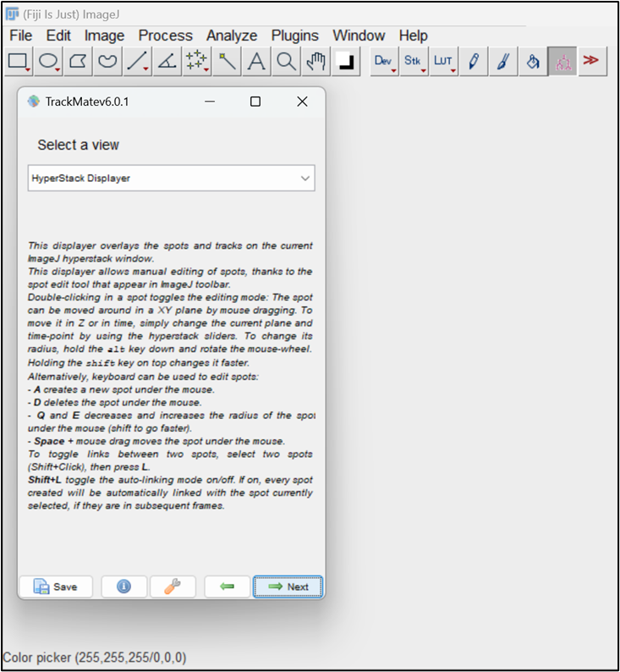
Task: Select the Freehand selection tool
Action: click(x=108, y=61)
